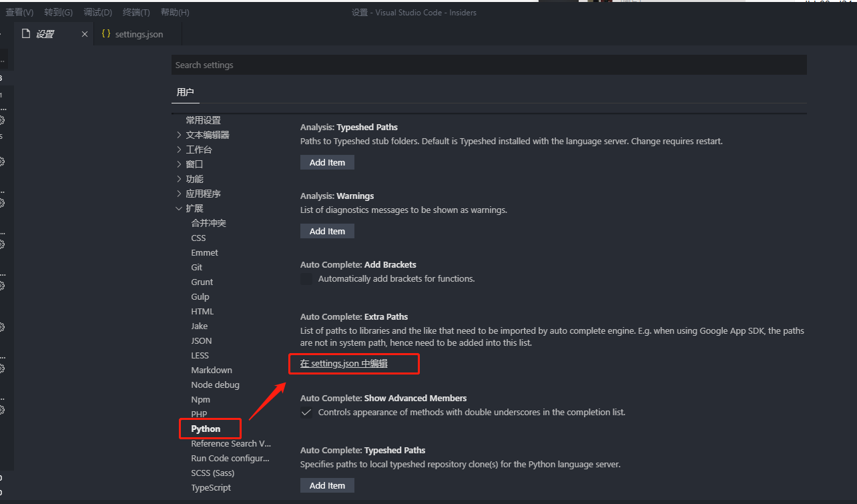Select Run Code configur... settings
This screenshot has width=857, height=504.
pyautogui.click(x=230, y=458)
